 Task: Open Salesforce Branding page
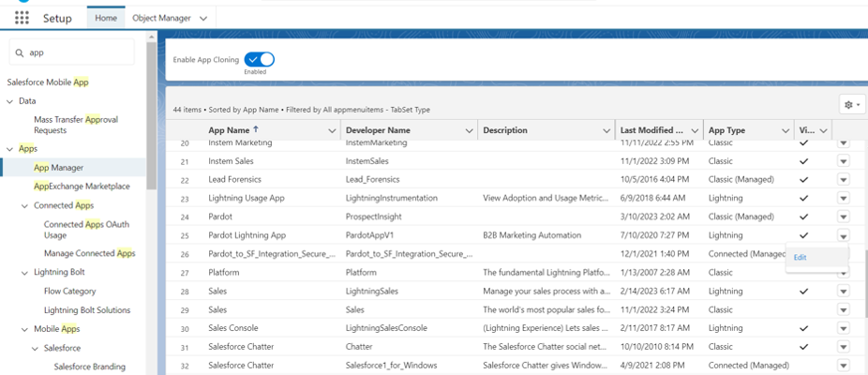click(90, 367)
